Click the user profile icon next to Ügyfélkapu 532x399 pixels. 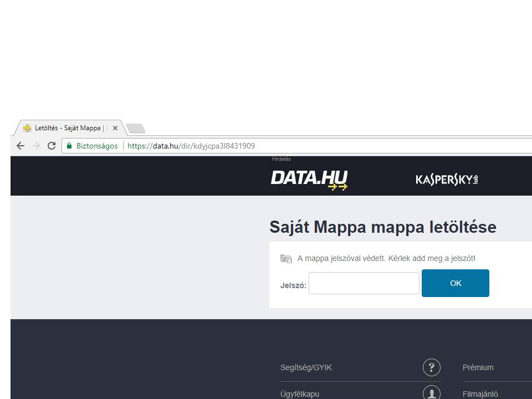[431, 393]
